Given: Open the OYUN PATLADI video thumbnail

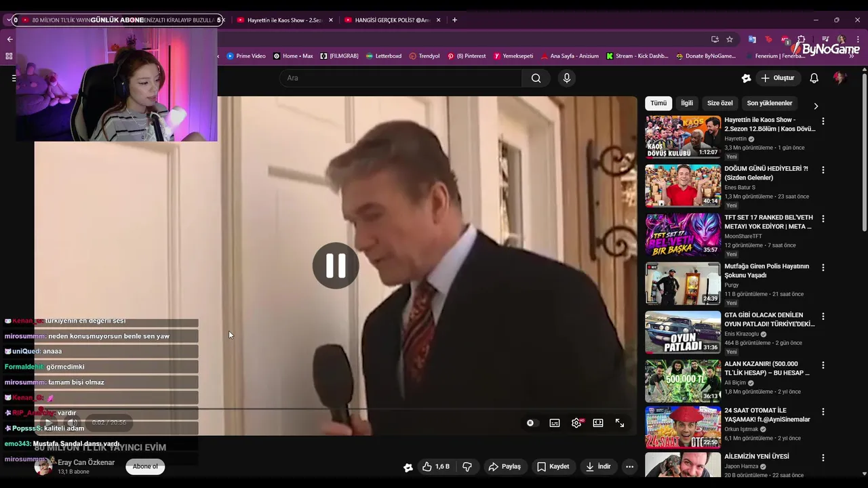Looking at the screenshot, I should [683, 332].
